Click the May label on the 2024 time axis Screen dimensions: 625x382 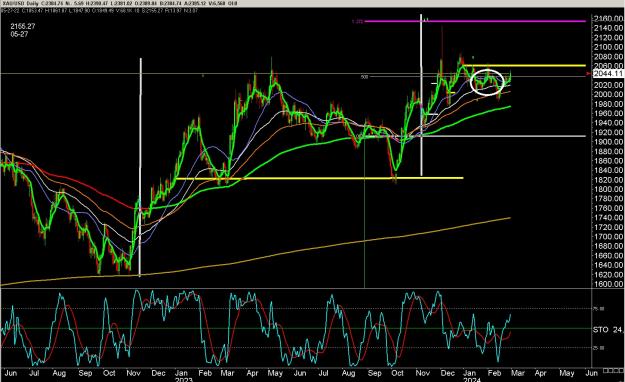pyautogui.click(x=566, y=373)
